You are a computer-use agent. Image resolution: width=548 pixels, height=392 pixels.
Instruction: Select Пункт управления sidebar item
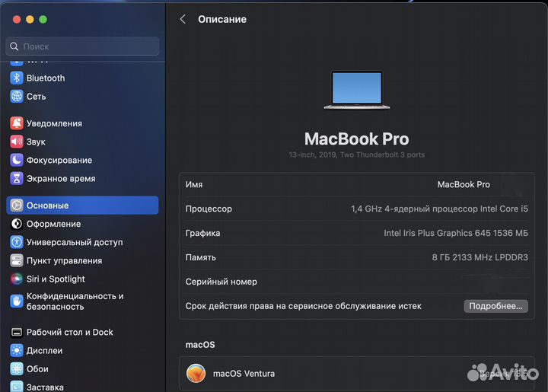82,260
